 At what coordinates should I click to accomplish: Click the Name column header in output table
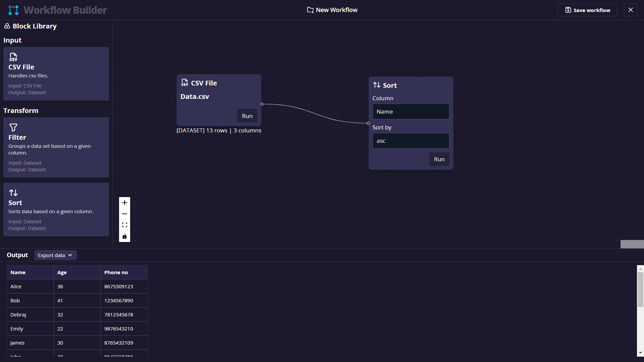[x=18, y=273]
